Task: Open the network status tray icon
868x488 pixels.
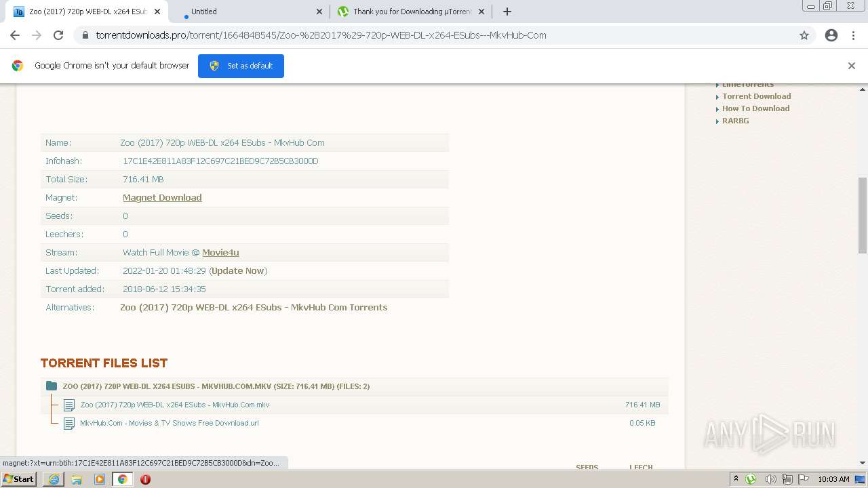Action: coord(787,479)
